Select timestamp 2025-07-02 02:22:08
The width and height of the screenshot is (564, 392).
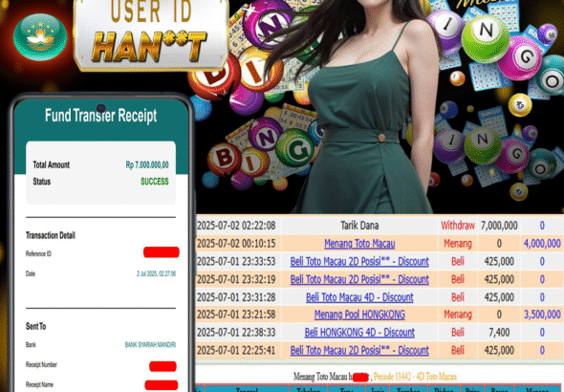[236, 226]
